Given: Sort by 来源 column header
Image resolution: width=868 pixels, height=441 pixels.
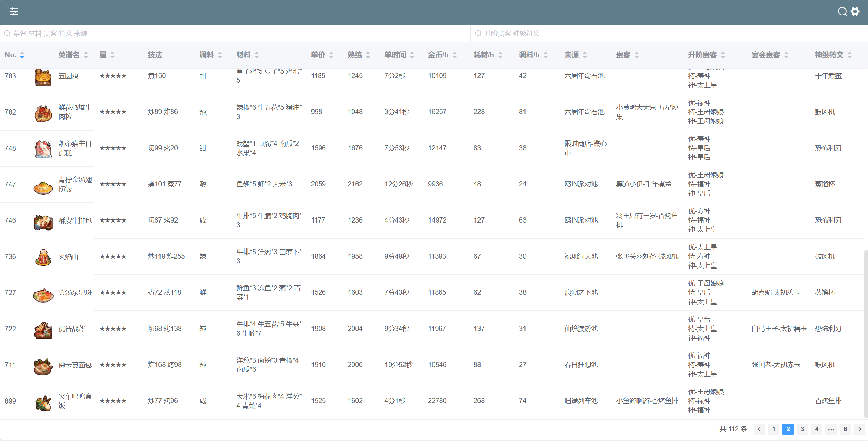Looking at the screenshot, I should 584,55.
